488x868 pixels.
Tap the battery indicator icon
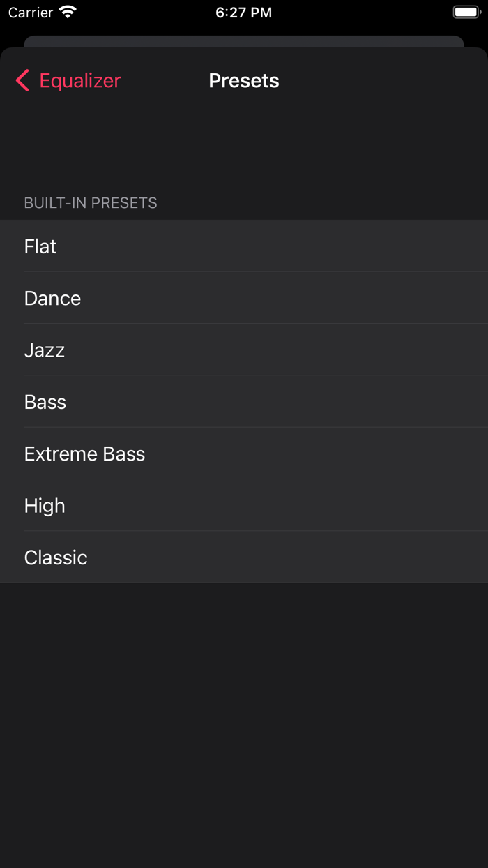(x=465, y=12)
